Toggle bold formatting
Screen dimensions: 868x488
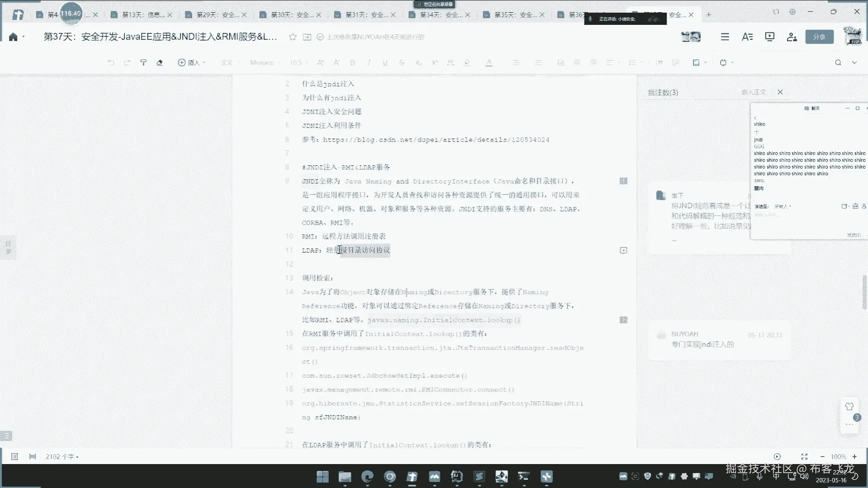(x=353, y=63)
